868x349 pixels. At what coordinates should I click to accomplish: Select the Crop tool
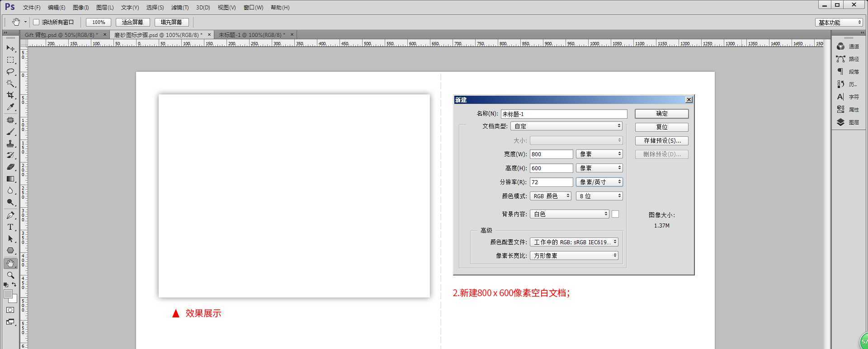pos(10,95)
